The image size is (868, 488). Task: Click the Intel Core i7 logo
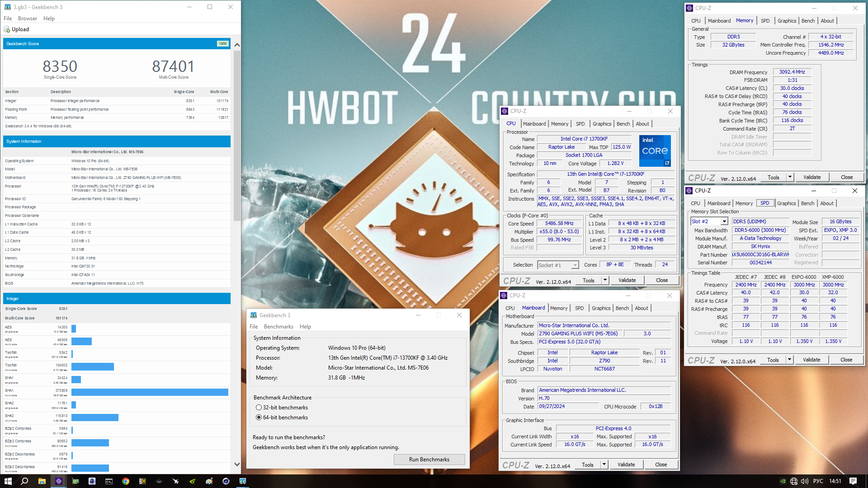click(x=655, y=150)
